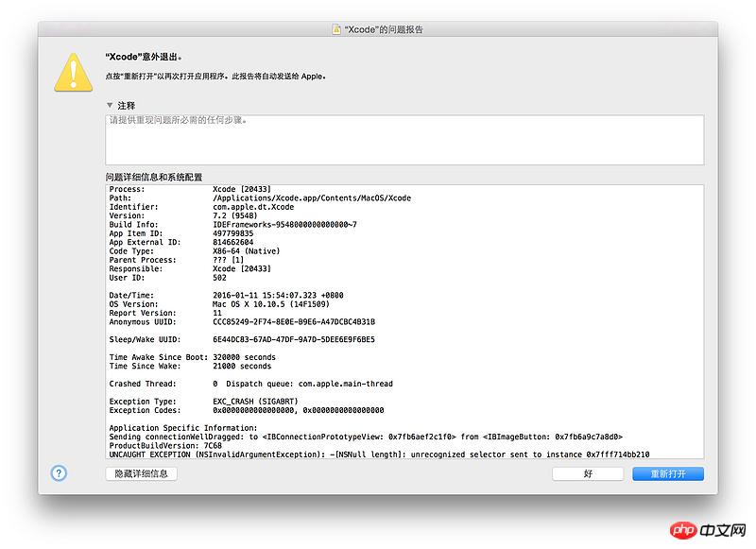This screenshot has height=549, width=756.
Task: Click build info IDEFrameworks value
Action: click(284, 224)
